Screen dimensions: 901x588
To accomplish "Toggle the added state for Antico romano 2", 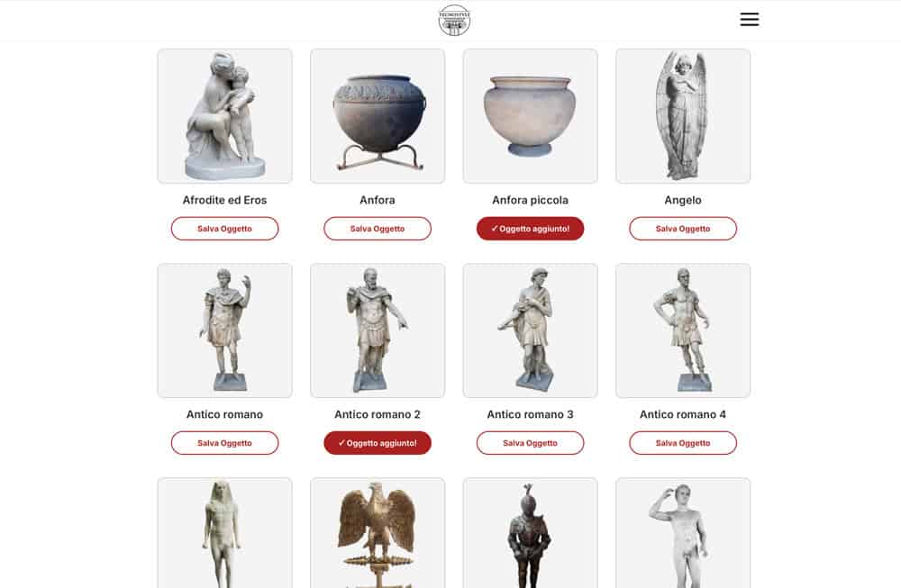I will [378, 443].
